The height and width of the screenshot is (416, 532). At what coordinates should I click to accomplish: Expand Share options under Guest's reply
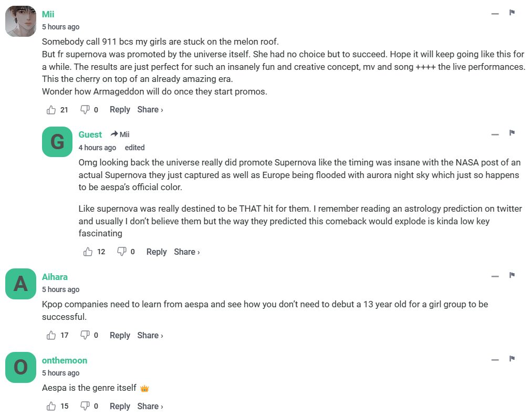pyautogui.click(x=187, y=252)
